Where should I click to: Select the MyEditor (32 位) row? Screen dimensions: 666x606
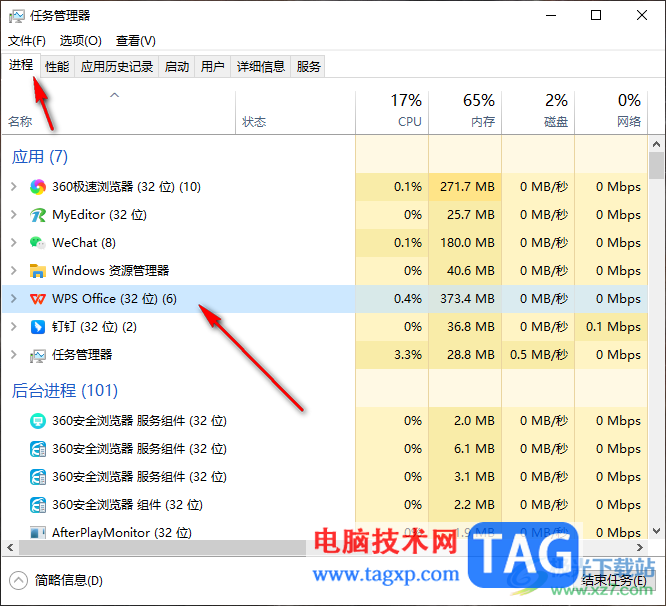(x=325, y=215)
